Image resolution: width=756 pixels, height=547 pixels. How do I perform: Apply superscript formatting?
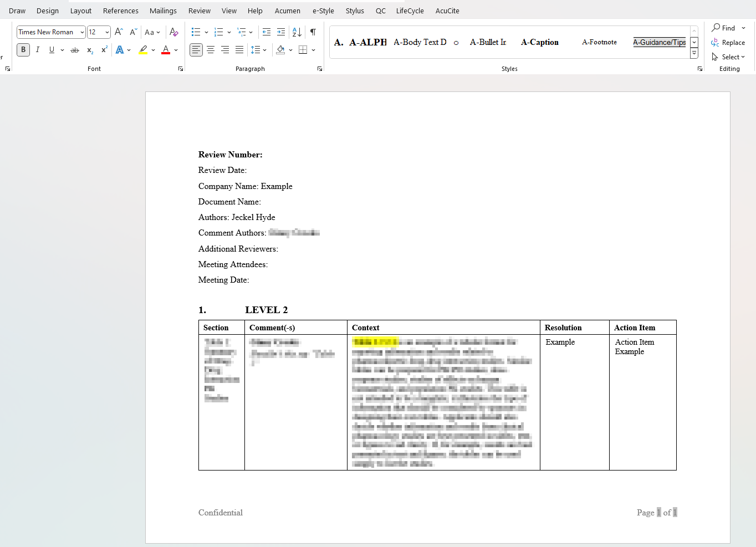pyautogui.click(x=104, y=50)
